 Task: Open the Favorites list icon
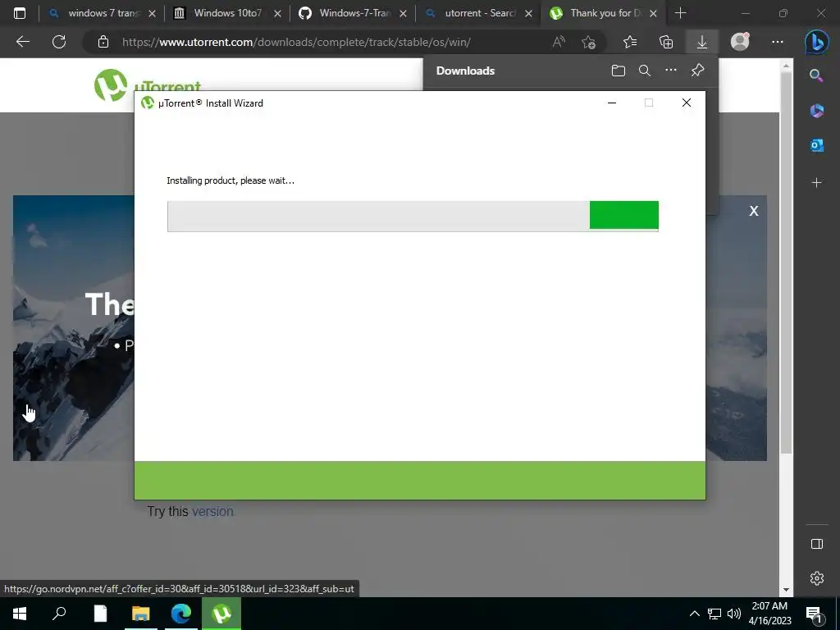pos(630,42)
